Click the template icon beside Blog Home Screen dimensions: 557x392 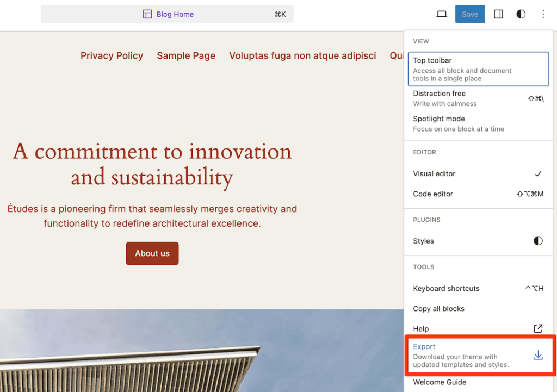147,14
